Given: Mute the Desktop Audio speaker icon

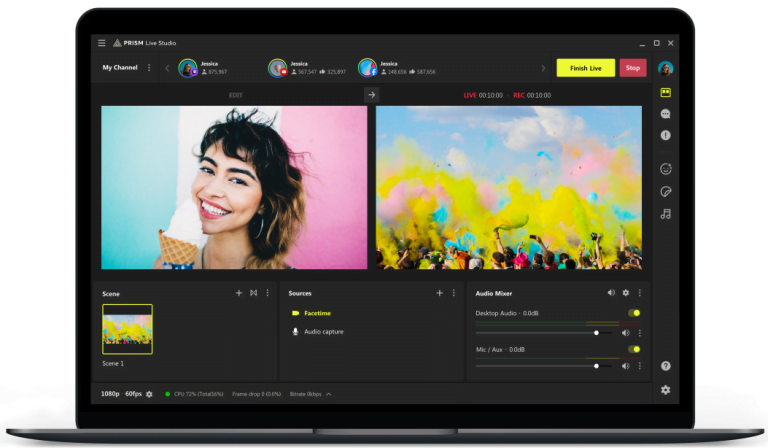Looking at the screenshot, I should click(x=627, y=332).
